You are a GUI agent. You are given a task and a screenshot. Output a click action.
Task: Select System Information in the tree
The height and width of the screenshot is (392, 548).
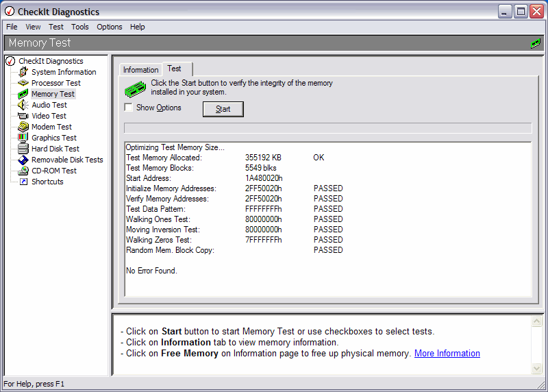click(x=64, y=72)
